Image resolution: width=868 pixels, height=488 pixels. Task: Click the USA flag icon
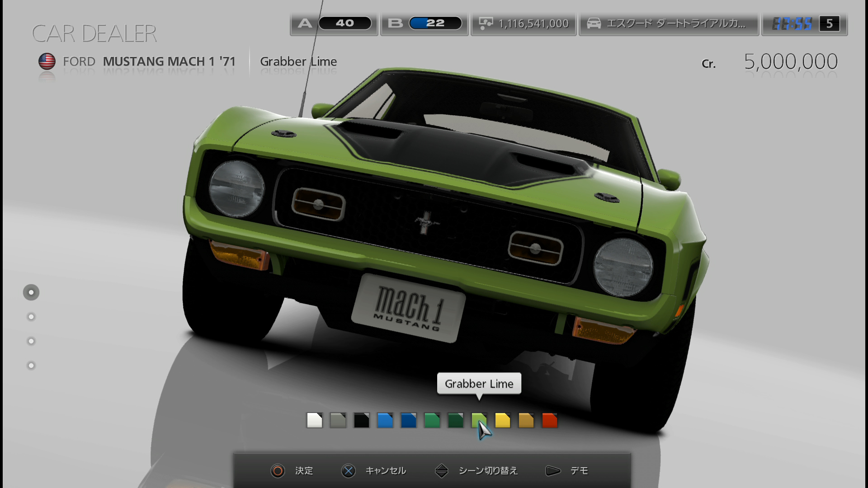tap(47, 61)
